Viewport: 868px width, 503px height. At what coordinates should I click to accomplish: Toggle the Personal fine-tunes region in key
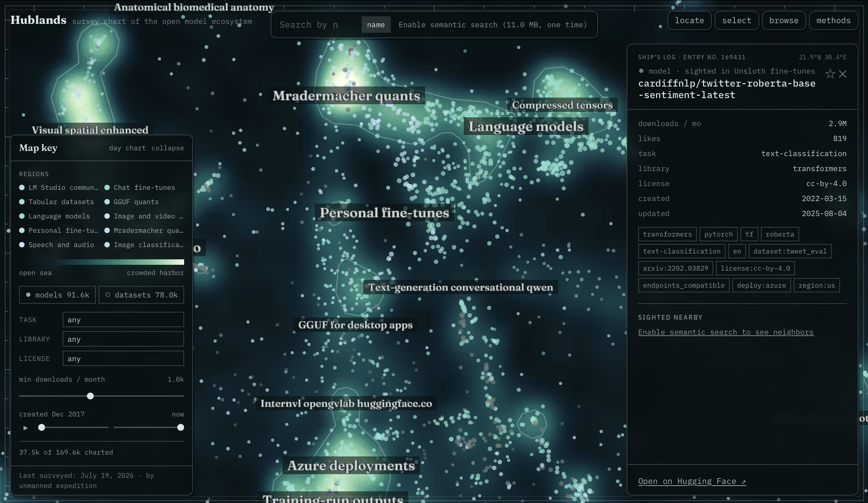point(59,230)
